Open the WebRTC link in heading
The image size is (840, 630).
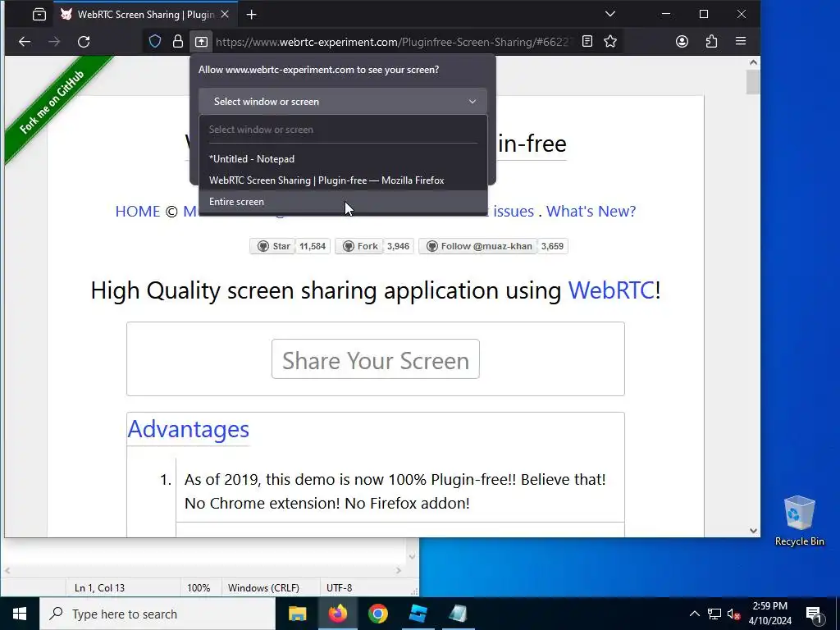[611, 290]
